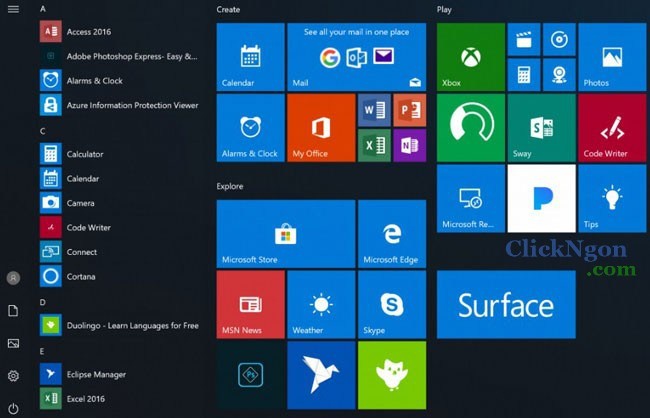Open Access 2016 from the app list

[x=120, y=32]
